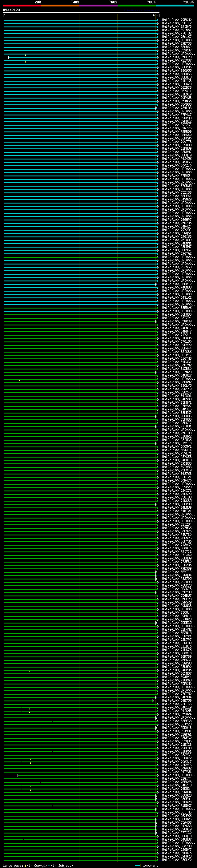Select the white AV442174 query bar
This screenshot has height=868, width=197.
click(x=81, y=12)
